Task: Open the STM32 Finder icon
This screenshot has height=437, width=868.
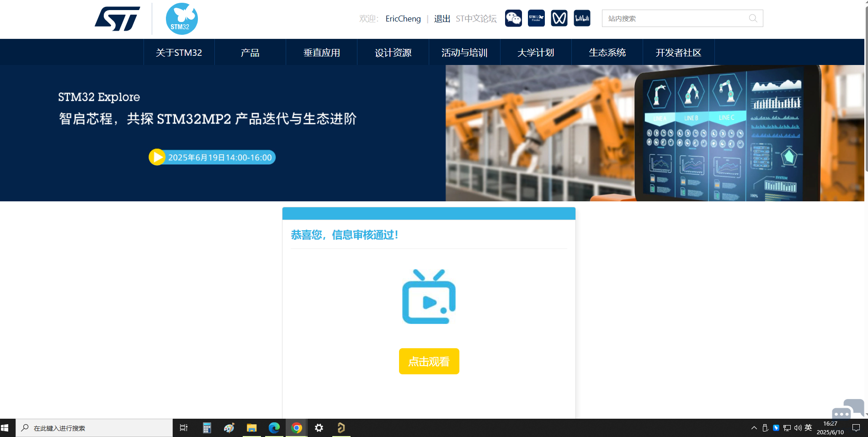Action: tap(536, 18)
